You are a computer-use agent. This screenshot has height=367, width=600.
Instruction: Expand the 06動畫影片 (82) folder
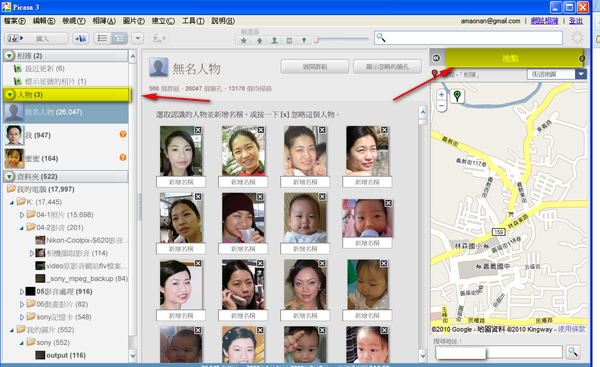[22, 305]
